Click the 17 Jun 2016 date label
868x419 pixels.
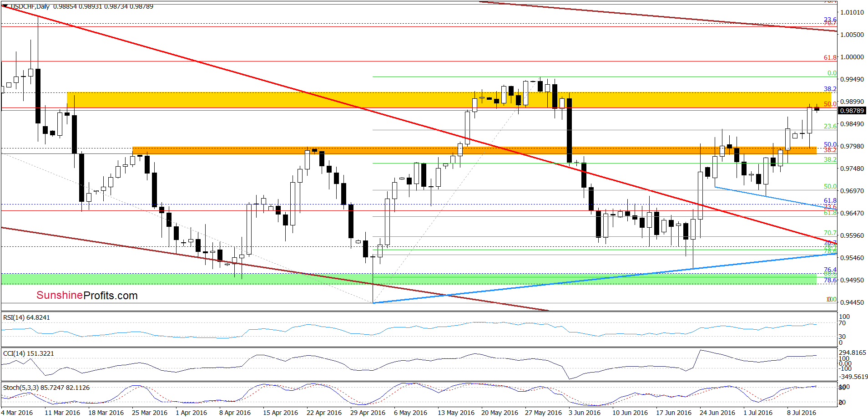pos(674,413)
